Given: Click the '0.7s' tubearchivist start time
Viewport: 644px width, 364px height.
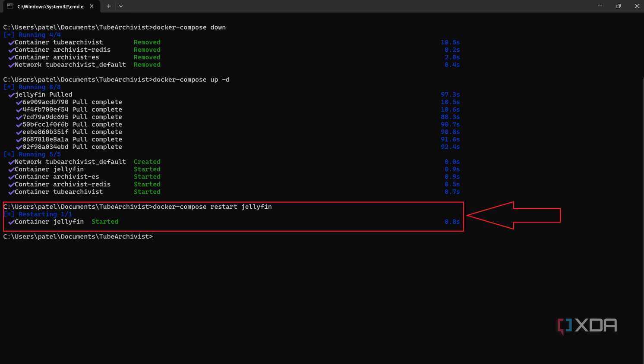Looking at the screenshot, I should [x=452, y=192].
